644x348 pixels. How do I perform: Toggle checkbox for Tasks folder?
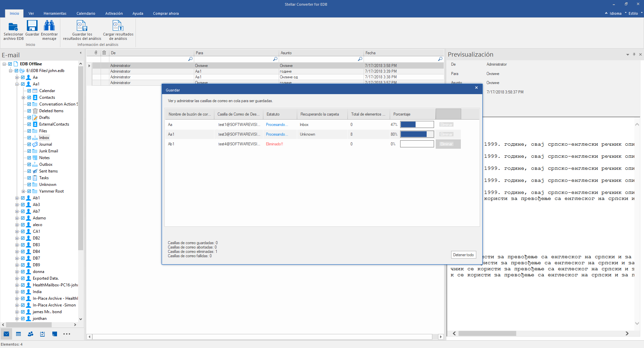tap(29, 178)
